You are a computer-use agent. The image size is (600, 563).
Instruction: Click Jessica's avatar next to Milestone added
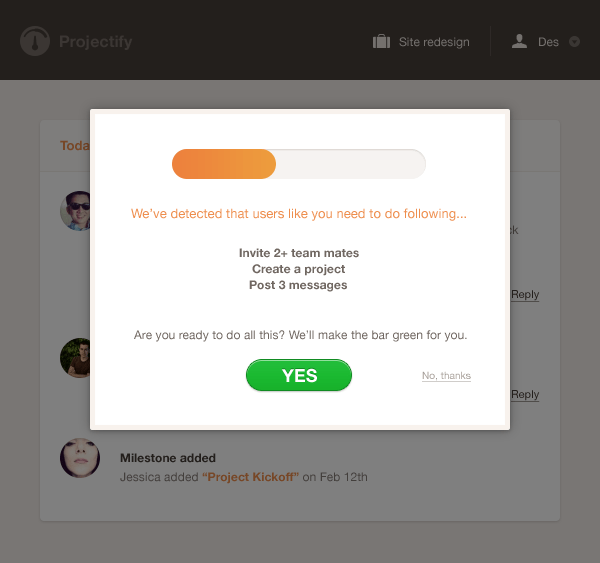coord(80,458)
